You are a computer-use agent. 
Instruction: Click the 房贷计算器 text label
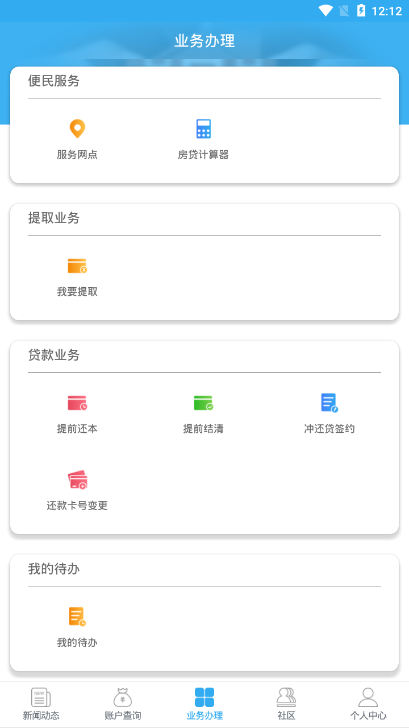click(x=203, y=155)
